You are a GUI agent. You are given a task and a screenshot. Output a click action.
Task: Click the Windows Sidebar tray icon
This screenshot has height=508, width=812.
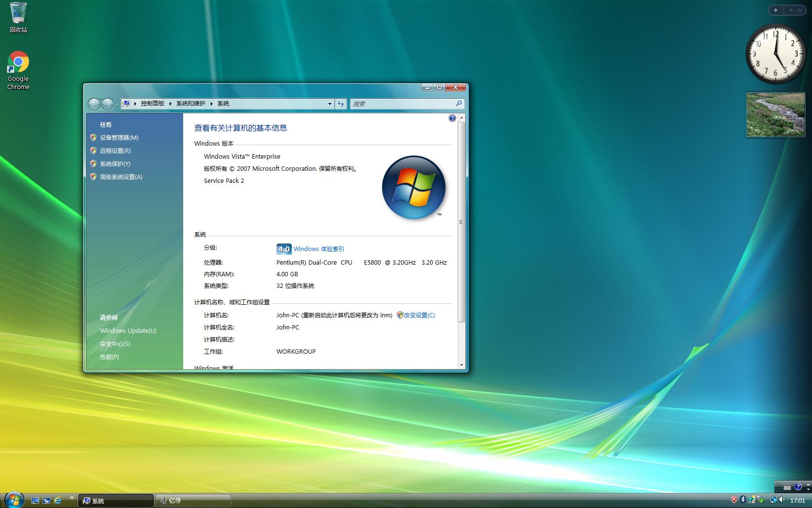(x=752, y=500)
